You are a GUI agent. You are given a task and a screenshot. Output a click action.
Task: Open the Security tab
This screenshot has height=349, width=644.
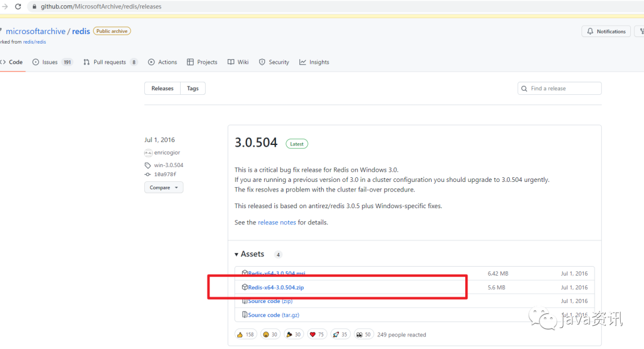[274, 62]
